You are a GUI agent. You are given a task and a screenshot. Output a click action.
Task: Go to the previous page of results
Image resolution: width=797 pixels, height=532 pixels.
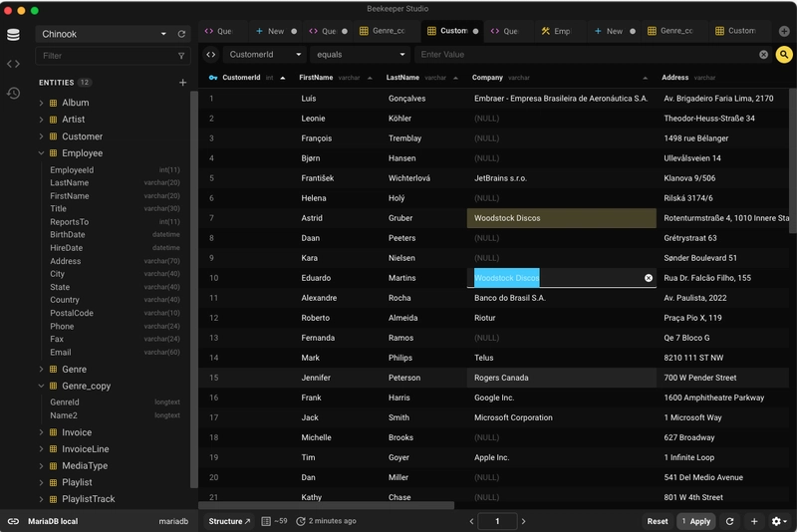471,521
